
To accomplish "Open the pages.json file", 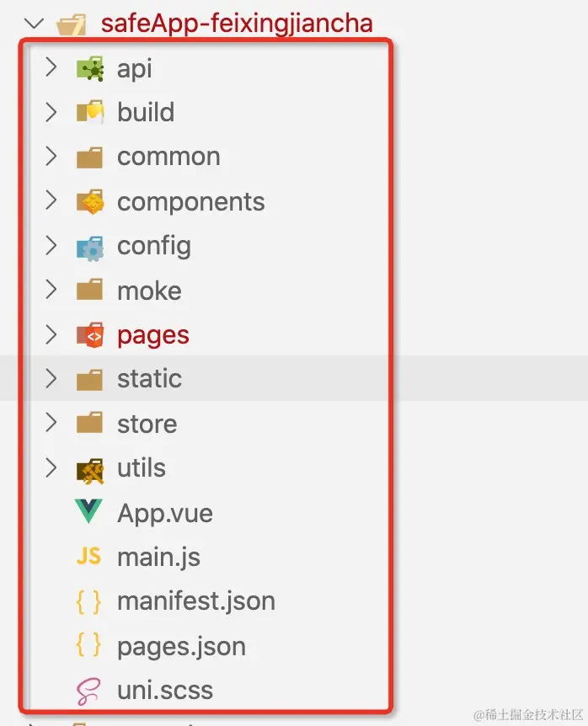I will pos(181,646).
